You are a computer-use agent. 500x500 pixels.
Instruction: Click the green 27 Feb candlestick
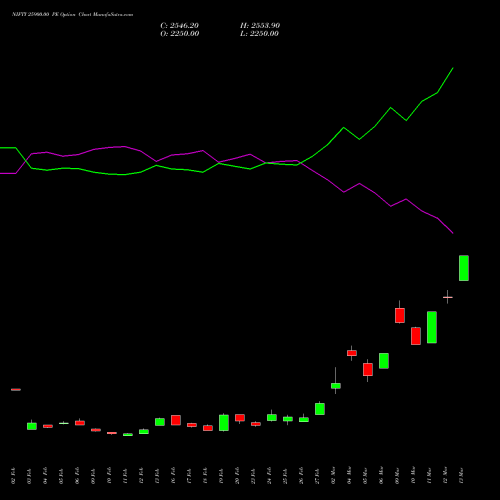click(320, 409)
